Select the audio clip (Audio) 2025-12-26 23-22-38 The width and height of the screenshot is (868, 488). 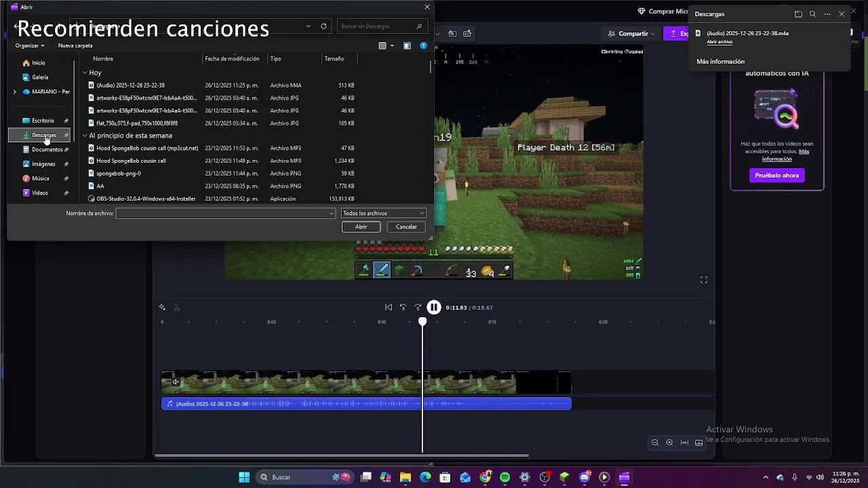coord(366,403)
